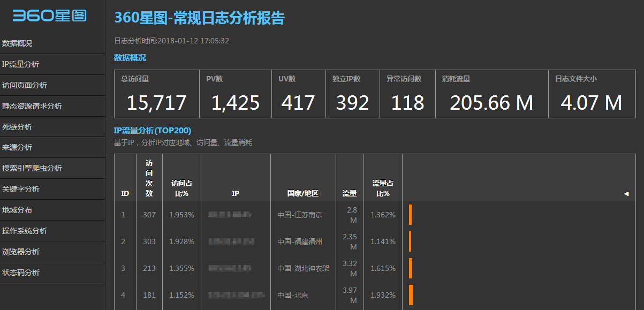Open 状态码分析 in the sidebar

pos(52,273)
